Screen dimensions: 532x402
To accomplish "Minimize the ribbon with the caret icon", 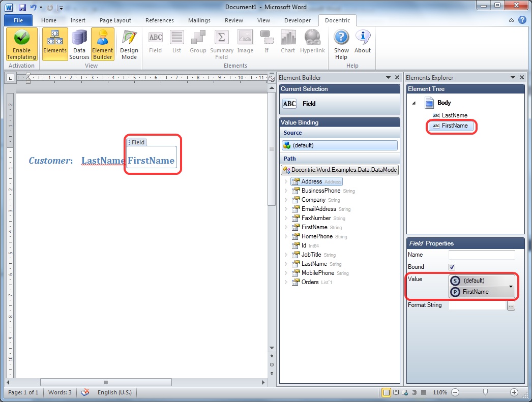I will tap(511, 20).
